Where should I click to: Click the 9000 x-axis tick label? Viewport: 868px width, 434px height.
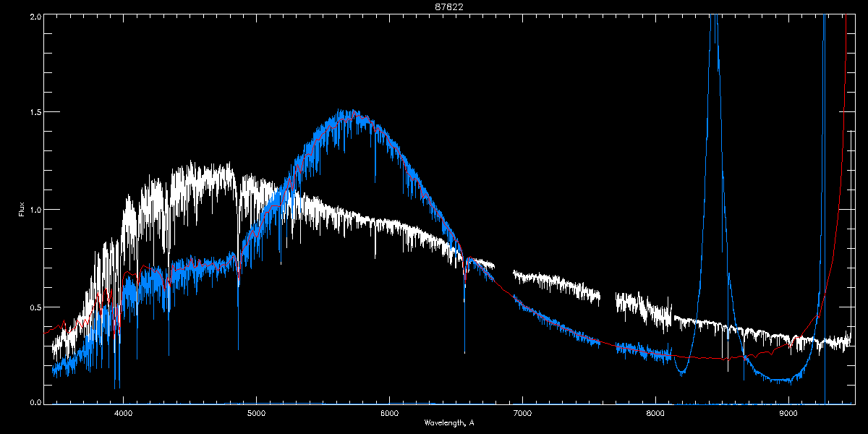click(788, 413)
